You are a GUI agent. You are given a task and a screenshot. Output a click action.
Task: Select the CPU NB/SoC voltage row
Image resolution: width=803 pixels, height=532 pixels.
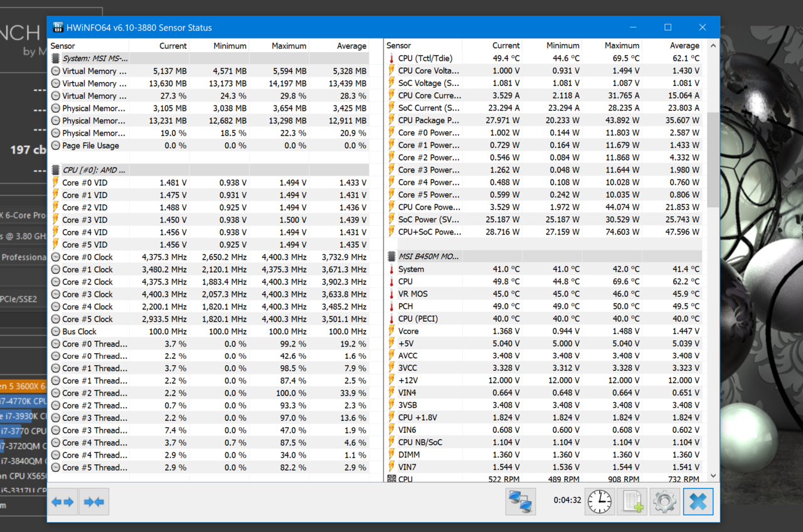click(545, 442)
